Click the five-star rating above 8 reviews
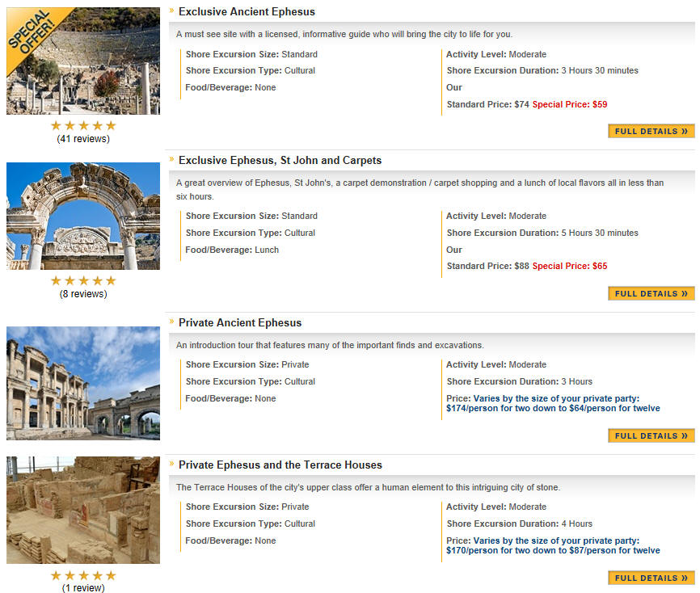The image size is (700, 593). [x=83, y=280]
